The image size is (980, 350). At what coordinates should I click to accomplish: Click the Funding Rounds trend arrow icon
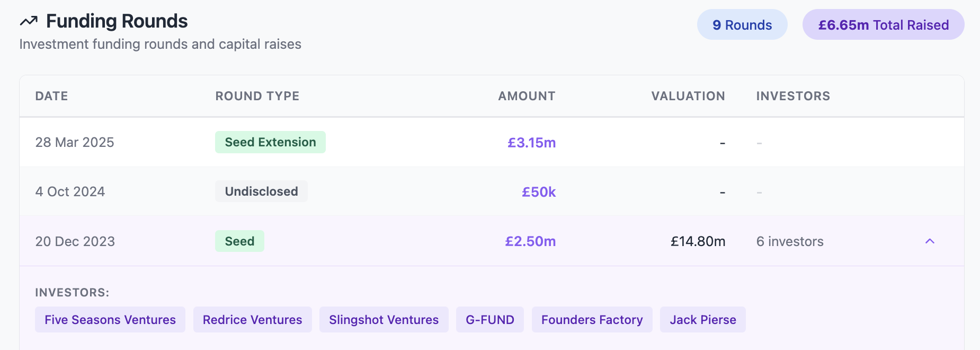(29, 21)
